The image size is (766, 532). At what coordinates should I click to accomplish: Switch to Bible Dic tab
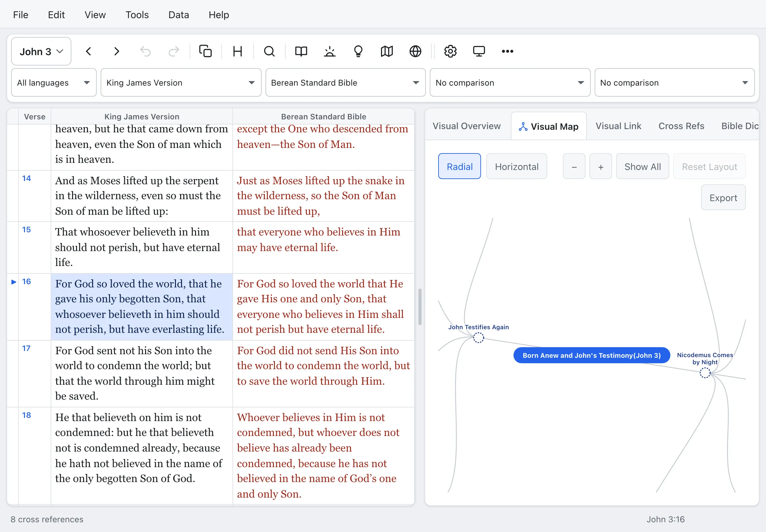(740, 126)
